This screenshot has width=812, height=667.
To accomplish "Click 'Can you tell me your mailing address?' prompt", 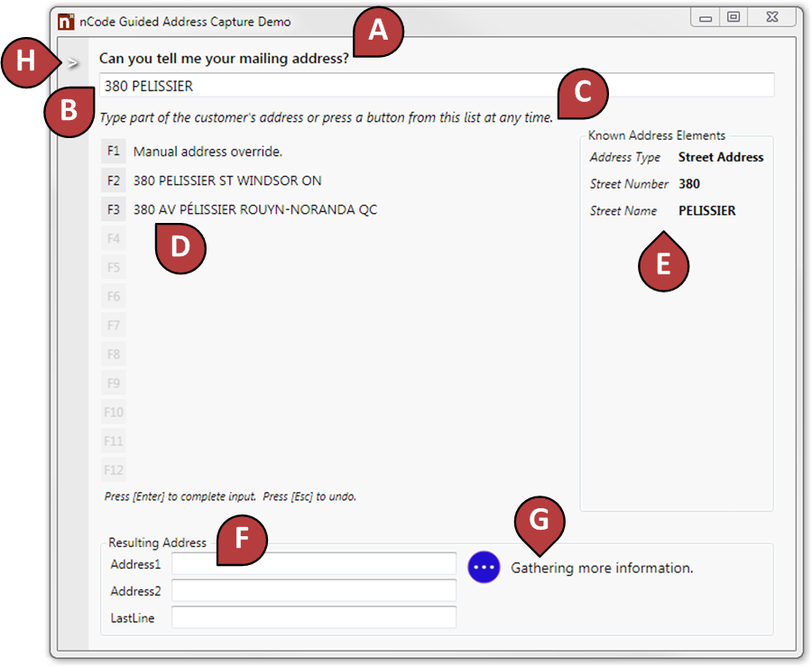I will point(225,59).
